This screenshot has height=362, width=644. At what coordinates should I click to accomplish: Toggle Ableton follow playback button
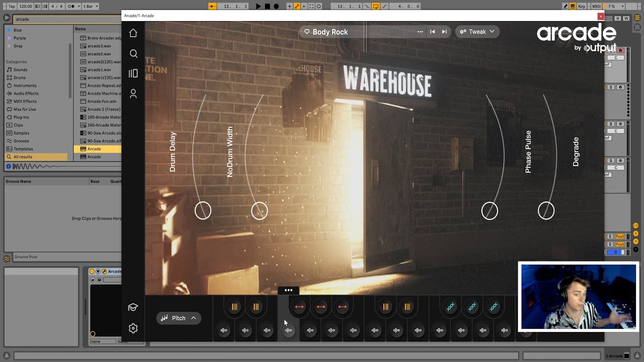coord(212,6)
